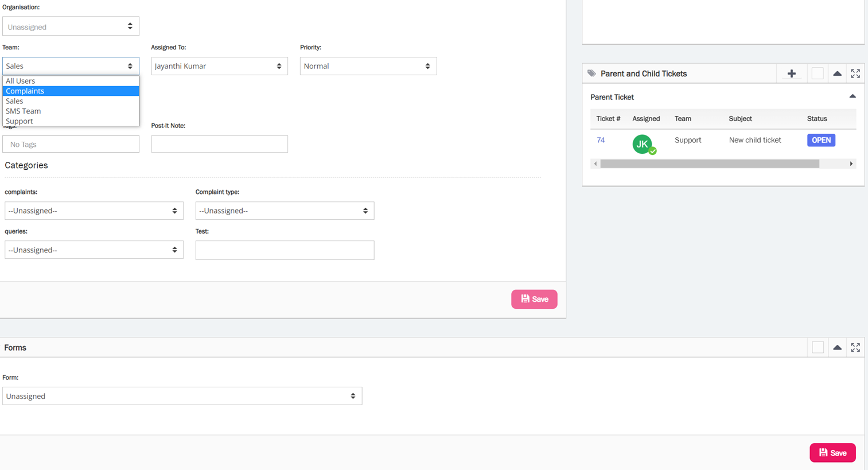The width and height of the screenshot is (868, 470).
Task: Open the Priority dropdown
Action: click(x=368, y=66)
